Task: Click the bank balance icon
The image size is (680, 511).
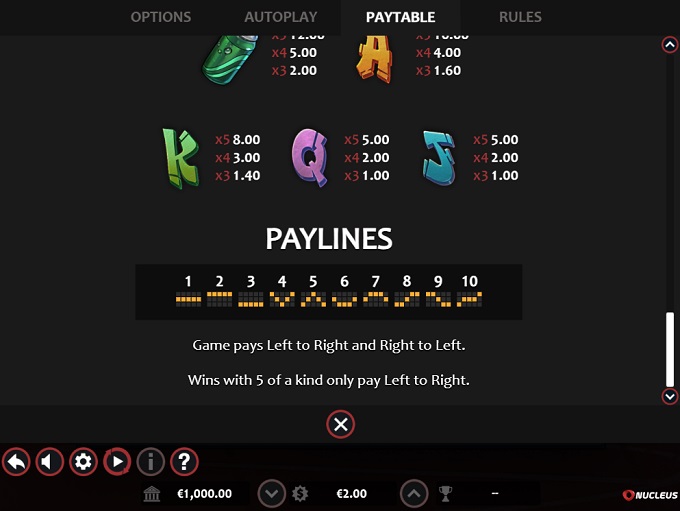Action: click(152, 494)
